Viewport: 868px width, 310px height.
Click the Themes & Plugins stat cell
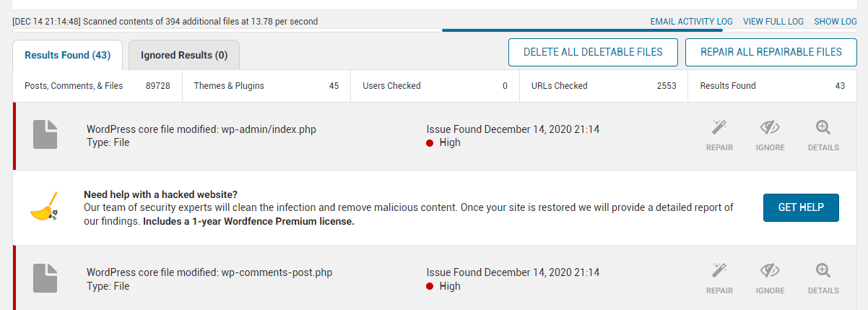tap(266, 86)
